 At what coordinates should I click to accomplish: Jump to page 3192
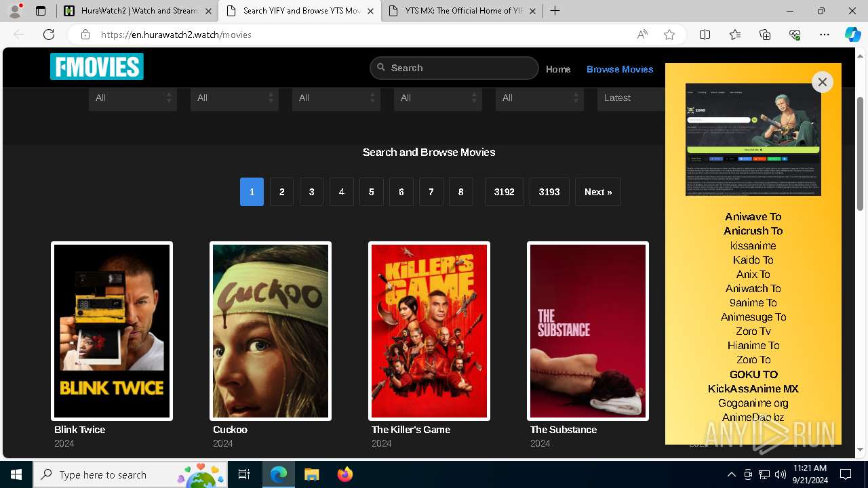tap(504, 192)
